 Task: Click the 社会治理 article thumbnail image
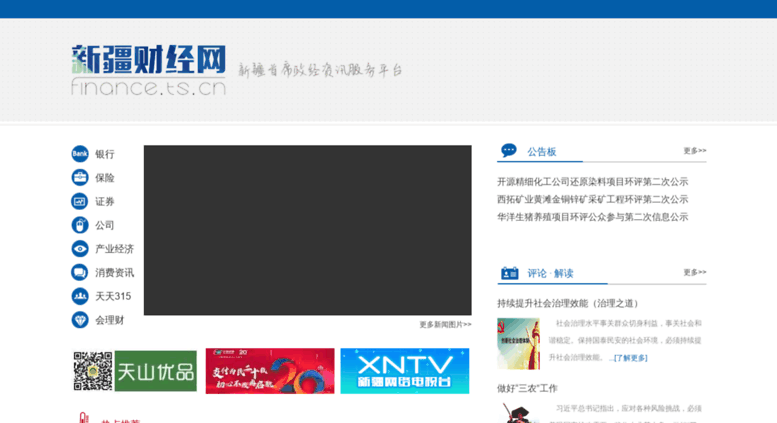coord(518,343)
